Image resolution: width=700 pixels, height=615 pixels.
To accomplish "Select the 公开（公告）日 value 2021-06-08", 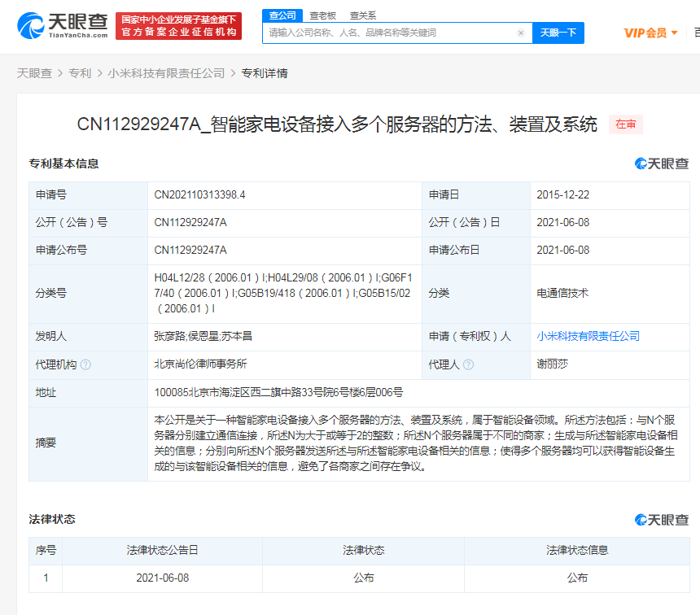I will [x=563, y=222].
